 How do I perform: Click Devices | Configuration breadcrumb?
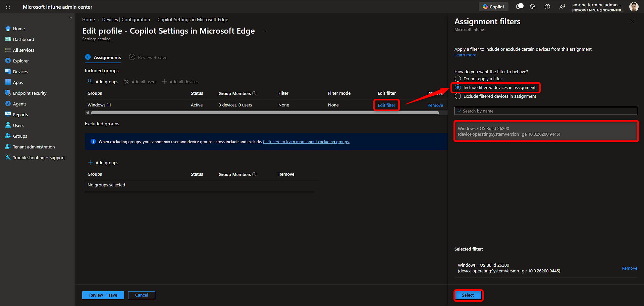[126, 19]
